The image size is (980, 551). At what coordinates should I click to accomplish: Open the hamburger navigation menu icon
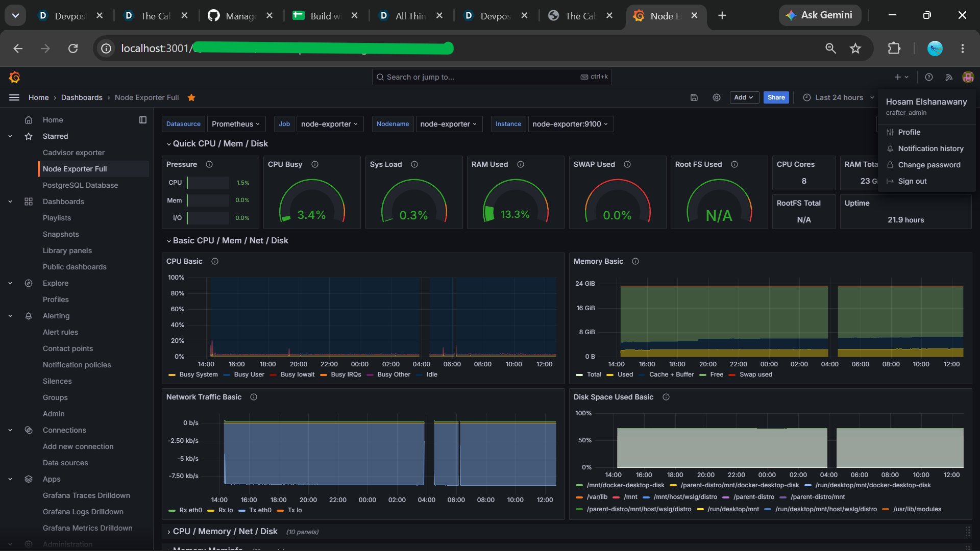click(14, 97)
